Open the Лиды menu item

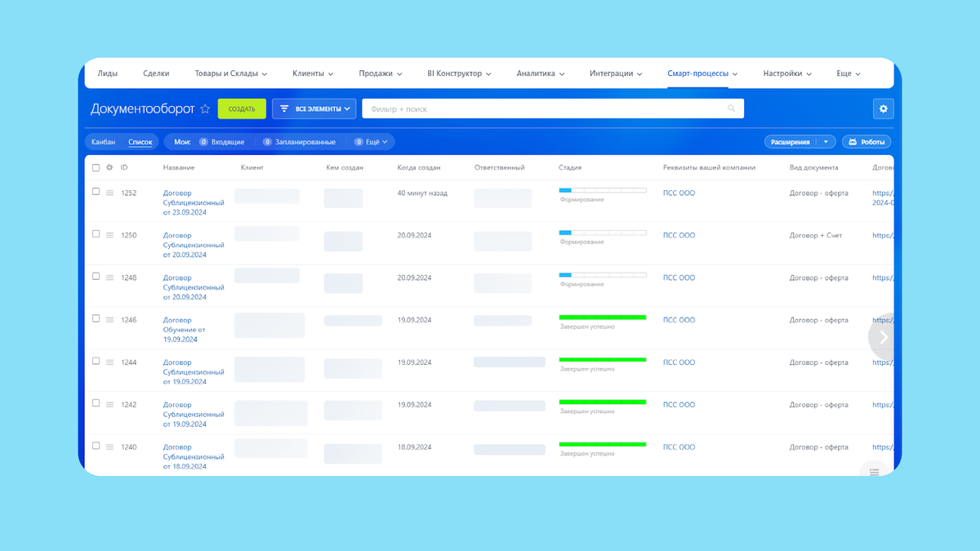tap(108, 73)
